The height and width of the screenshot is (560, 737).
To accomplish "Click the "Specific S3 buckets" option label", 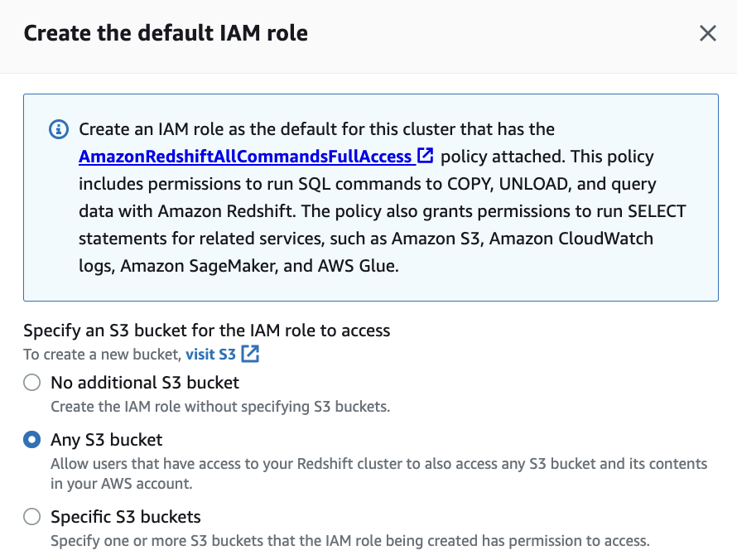I will tap(126, 517).
